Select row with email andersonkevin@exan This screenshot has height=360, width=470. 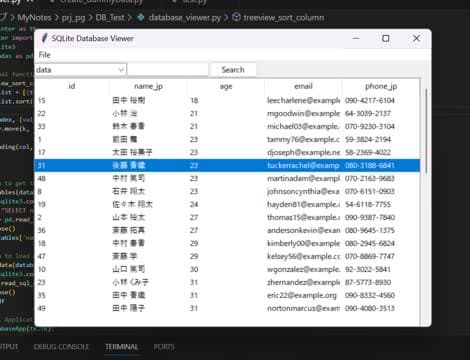coord(227,230)
